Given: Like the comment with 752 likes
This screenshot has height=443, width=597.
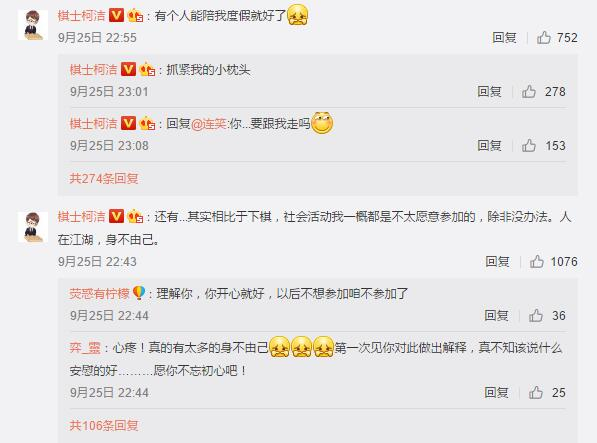Looking at the screenshot, I should click(544, 37).
